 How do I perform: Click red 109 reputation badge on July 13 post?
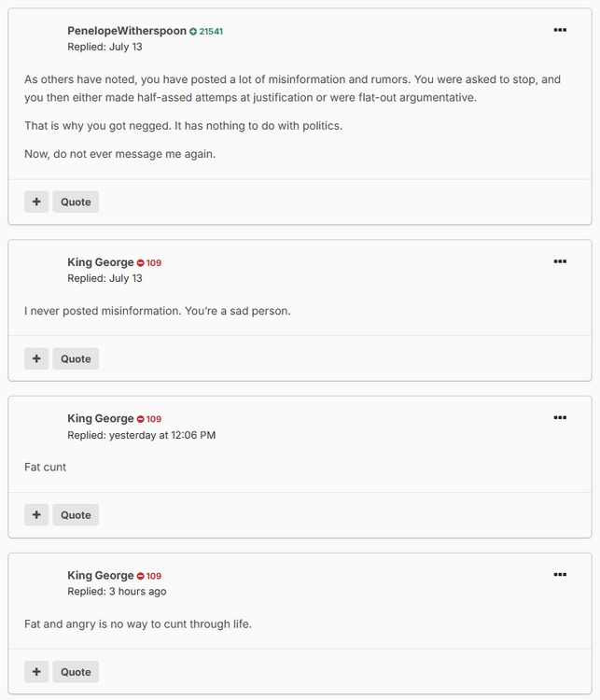149,263
